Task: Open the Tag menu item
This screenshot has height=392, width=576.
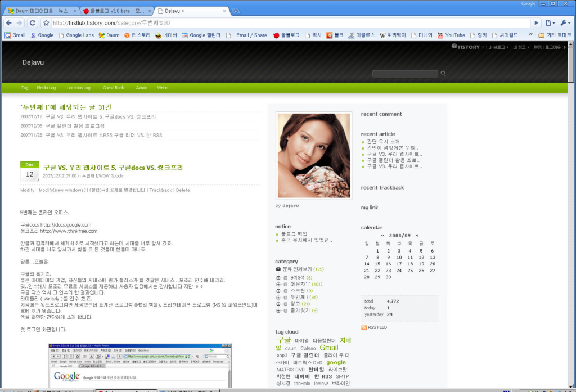Action: 25,88
